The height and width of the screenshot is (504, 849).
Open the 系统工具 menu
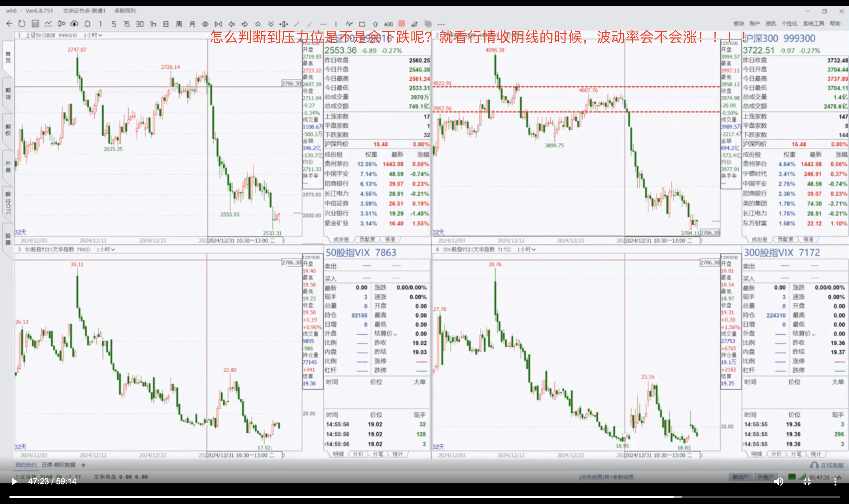[813, 24]
